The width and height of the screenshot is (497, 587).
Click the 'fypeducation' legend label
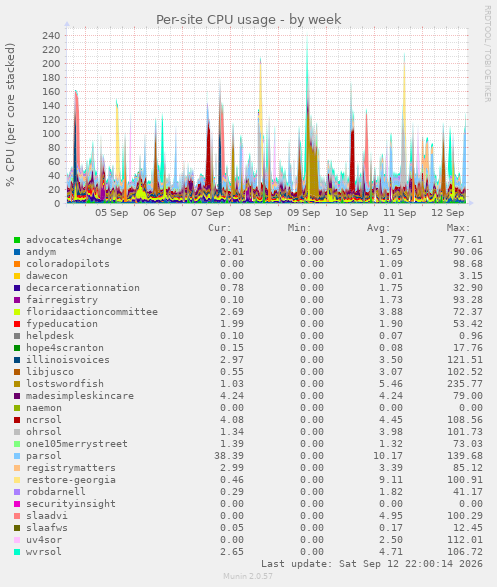62,324
